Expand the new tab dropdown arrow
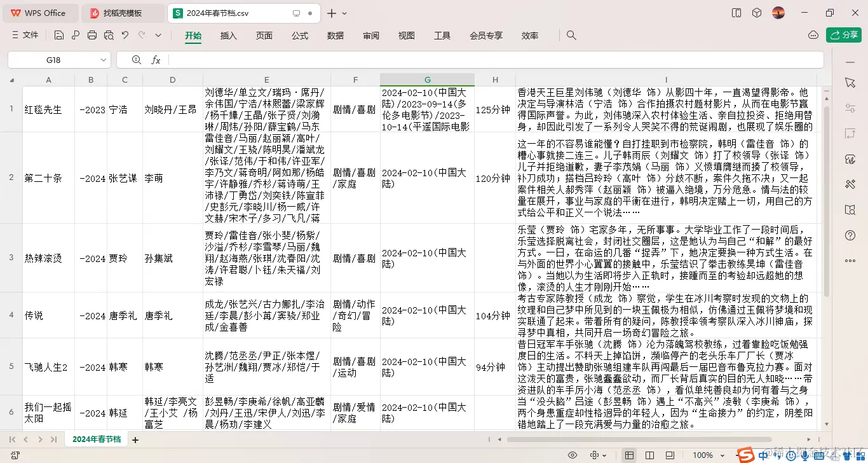Image resolution: width=868 pixels, height=463 pixels. [x=345, y=13]
